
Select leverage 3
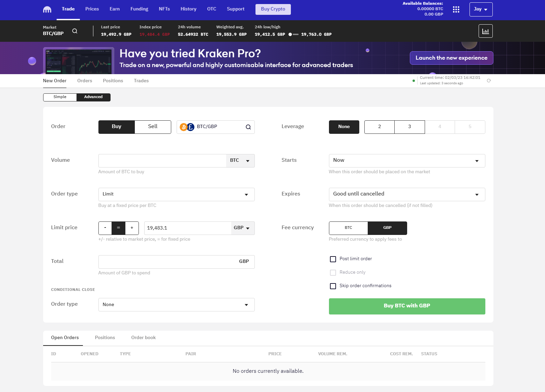410,127
